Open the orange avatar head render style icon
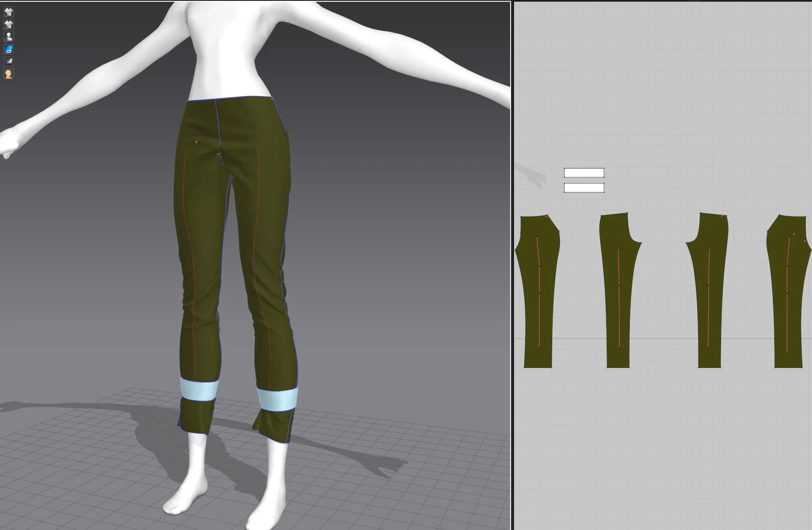The height and width of the screenshot is (530, 812). 9,74
